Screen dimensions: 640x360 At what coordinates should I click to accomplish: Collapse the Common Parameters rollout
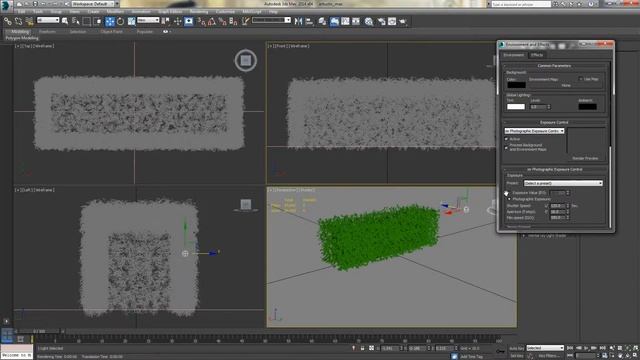coord(554,66)
